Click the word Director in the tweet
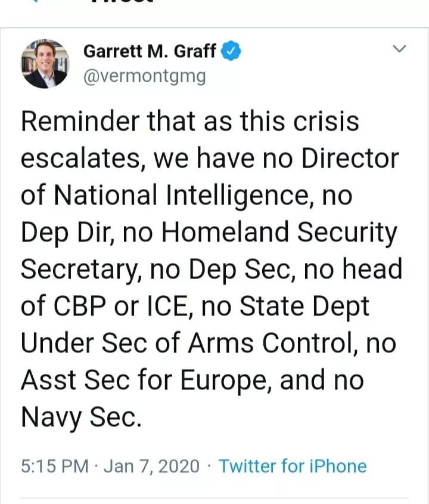Screen dimensions: 429x504 click(x=349, y=159)
